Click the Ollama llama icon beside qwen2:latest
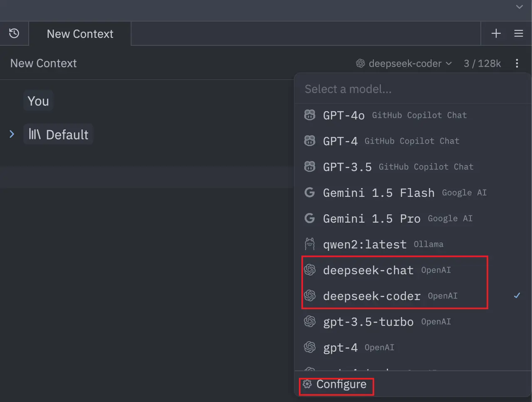Image resolution: width=532 pixels, height=402 pixels. pos(310,244)
